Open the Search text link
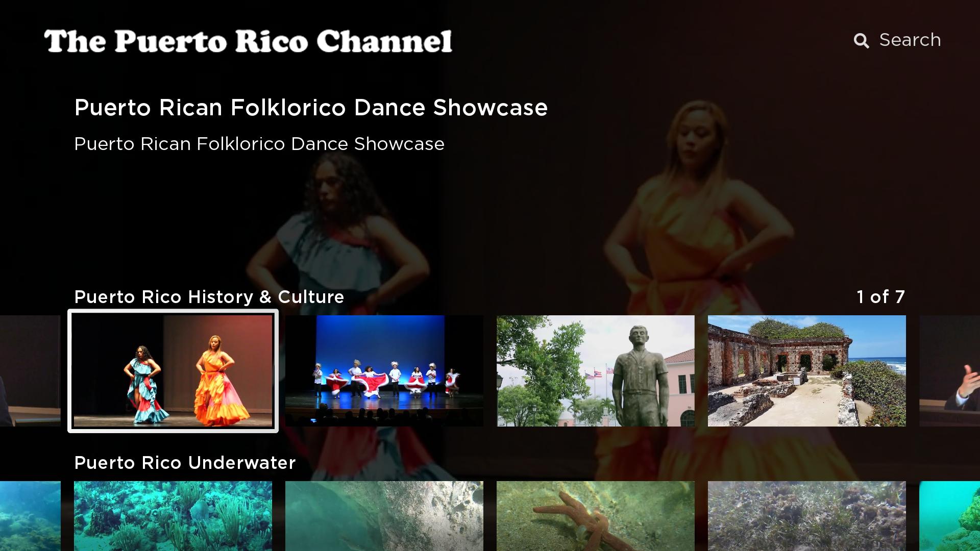 [910, 40]
